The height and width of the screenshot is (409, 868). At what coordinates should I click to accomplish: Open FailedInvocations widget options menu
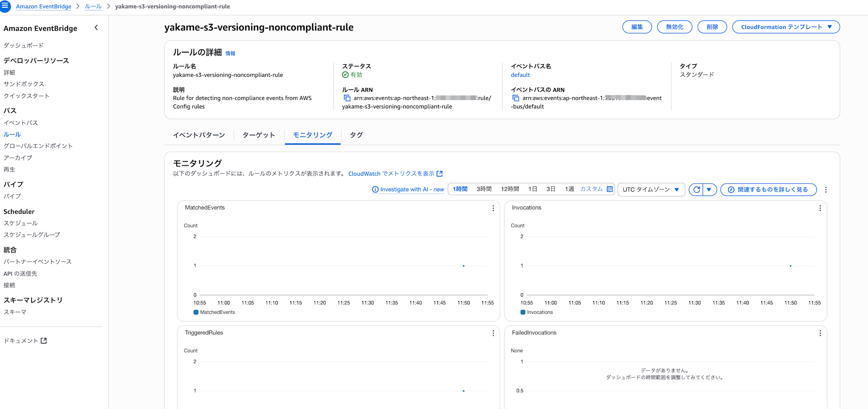coord(820,333)
